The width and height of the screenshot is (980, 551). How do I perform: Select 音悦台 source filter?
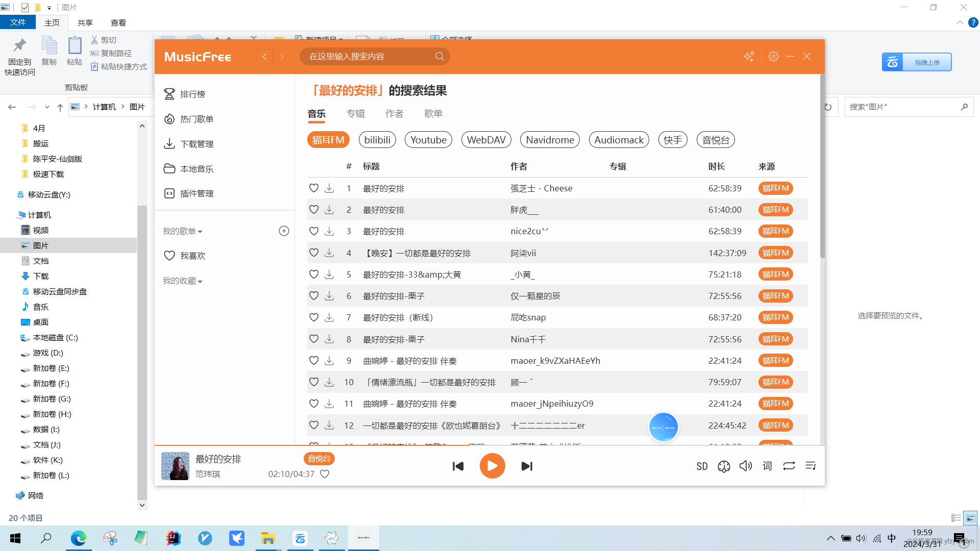pos(716,140)
